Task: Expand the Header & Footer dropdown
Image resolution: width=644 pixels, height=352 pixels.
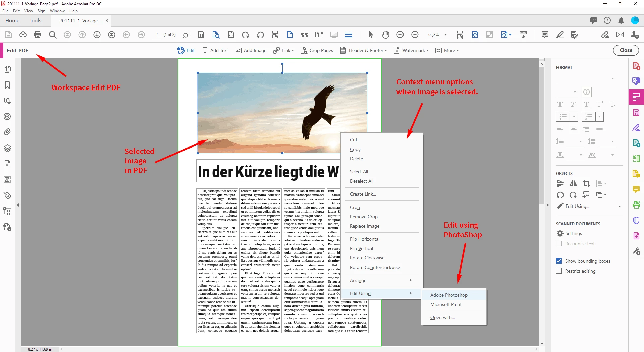Action: [x=386, y=50]
